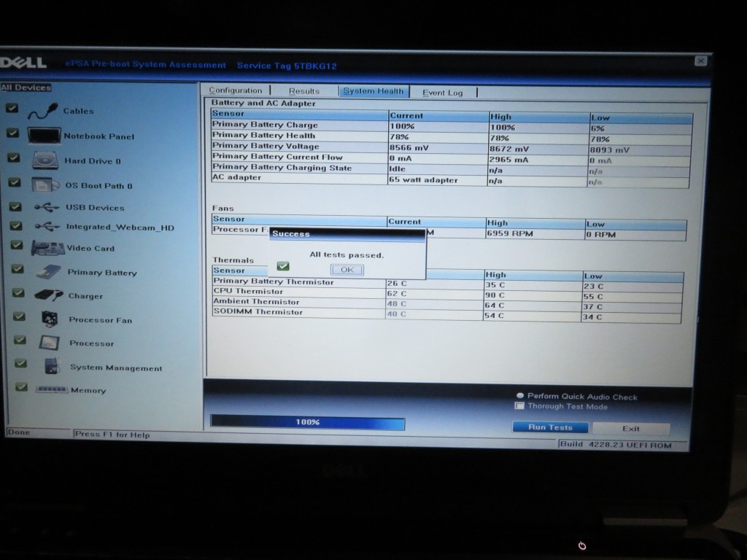
Task: Uncheck the System Management checkbox
Action: (x=20, y=363)
